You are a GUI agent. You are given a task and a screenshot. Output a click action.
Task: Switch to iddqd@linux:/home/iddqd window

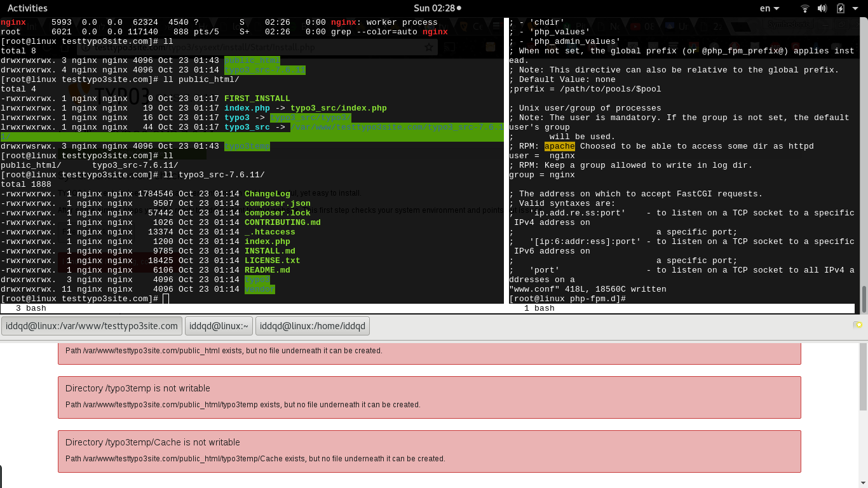pyautogui.click(x=312, y=326)
